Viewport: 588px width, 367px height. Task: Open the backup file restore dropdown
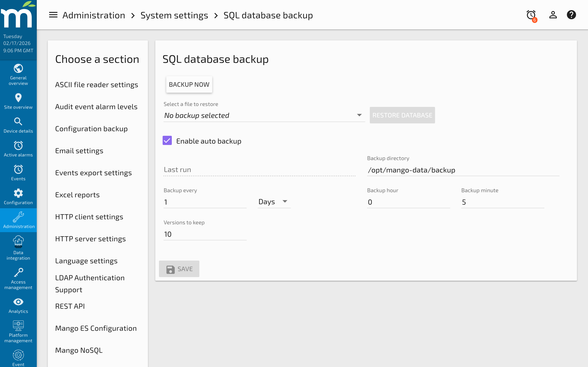tap(264, 115)
